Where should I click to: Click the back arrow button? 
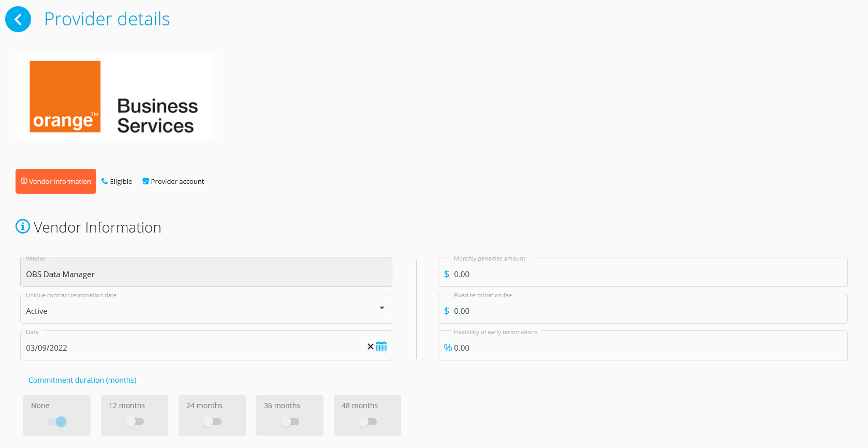click(x=18, y=19)
